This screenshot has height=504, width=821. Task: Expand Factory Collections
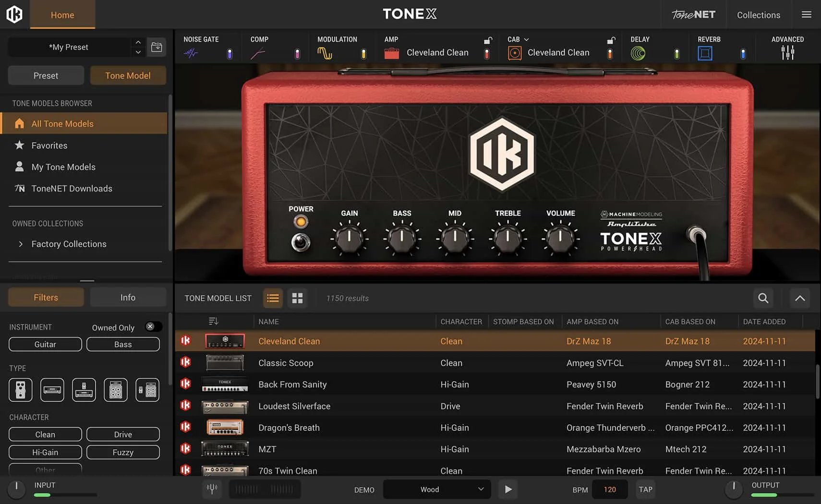point(21,244)
